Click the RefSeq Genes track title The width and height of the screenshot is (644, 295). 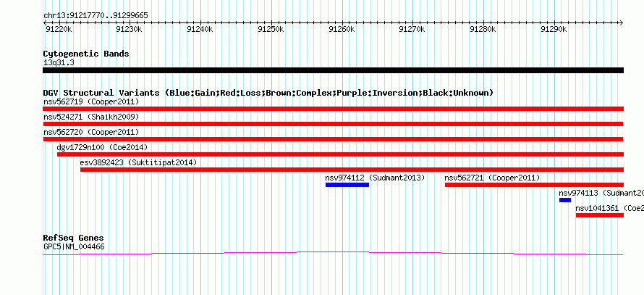(x=74, y=238)
